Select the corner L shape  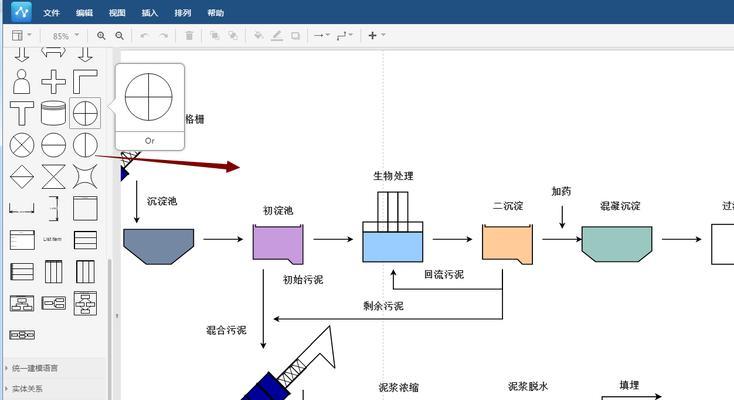(85, 81)
